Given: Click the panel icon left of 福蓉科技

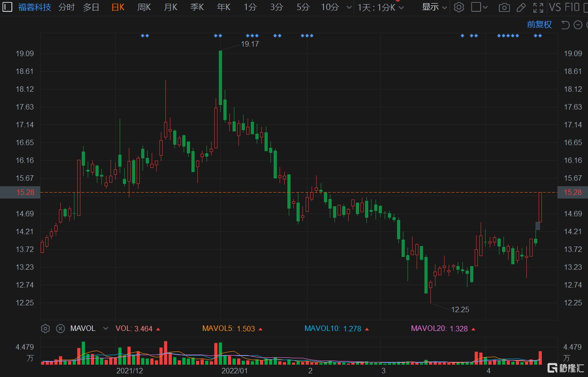Looking at the screenshot, I should [x=8, y=7].
